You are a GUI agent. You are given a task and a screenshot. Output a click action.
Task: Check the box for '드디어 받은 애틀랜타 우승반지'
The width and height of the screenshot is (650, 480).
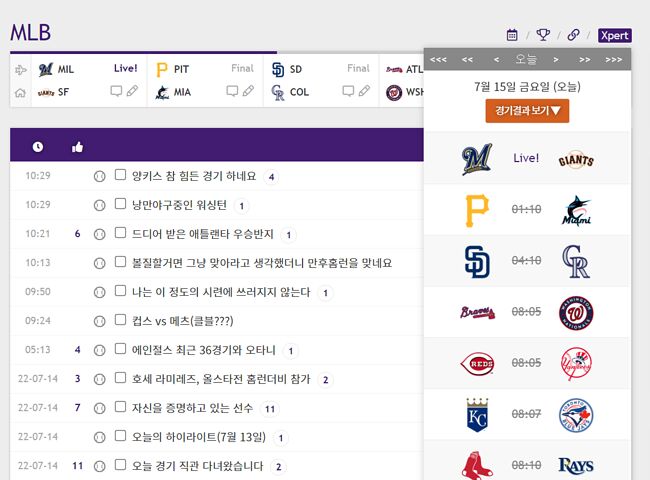coord(120,233)
